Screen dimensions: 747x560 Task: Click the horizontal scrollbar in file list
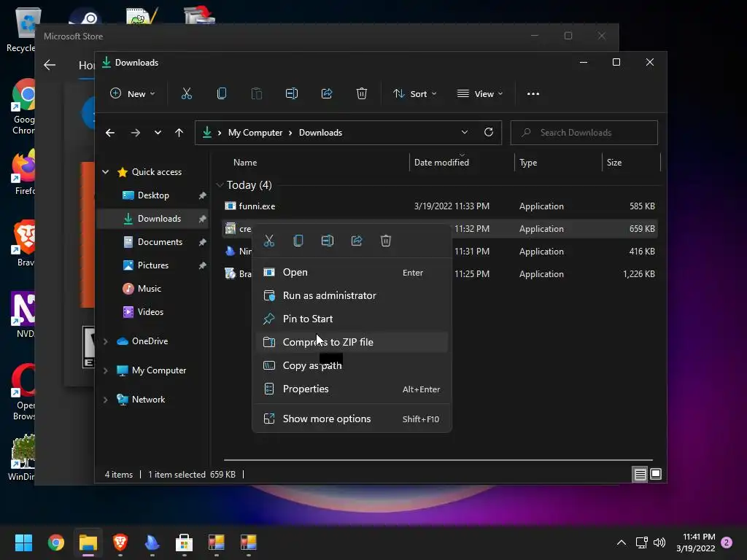point(438,461)
